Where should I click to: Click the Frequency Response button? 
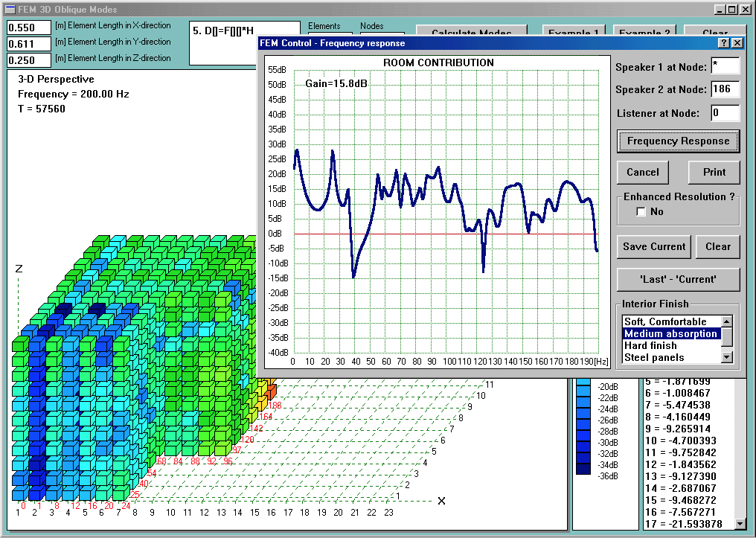point(678,141)
